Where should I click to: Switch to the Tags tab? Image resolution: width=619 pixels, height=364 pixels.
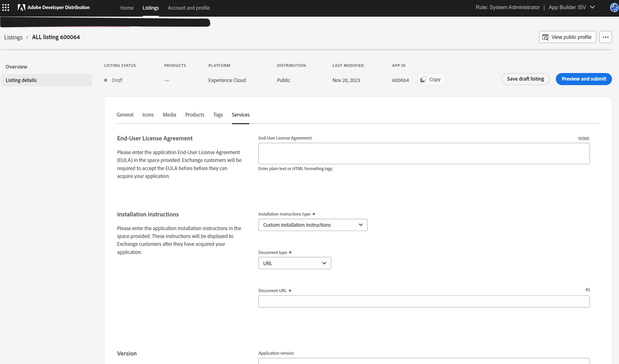tap(218, 115)
